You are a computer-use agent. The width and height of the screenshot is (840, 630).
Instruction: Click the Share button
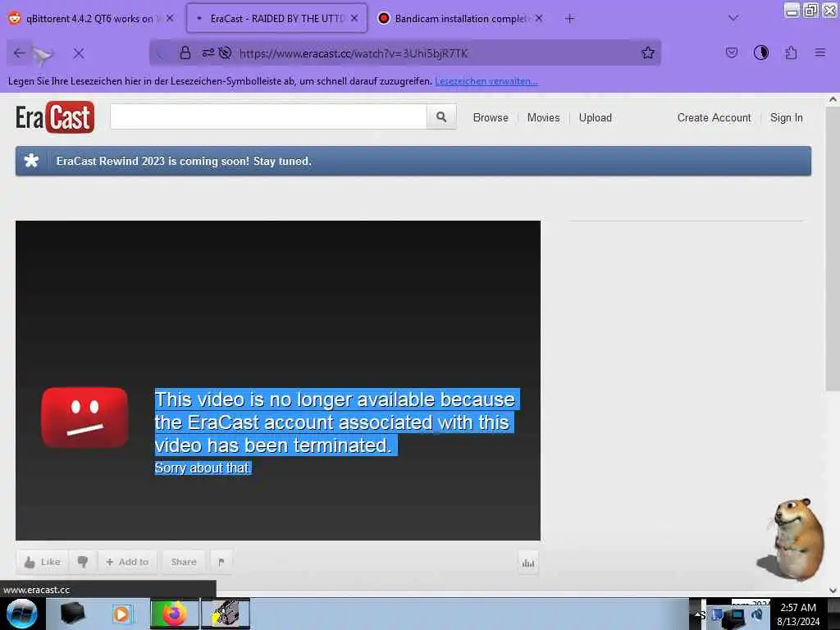(x=184, y=561)
